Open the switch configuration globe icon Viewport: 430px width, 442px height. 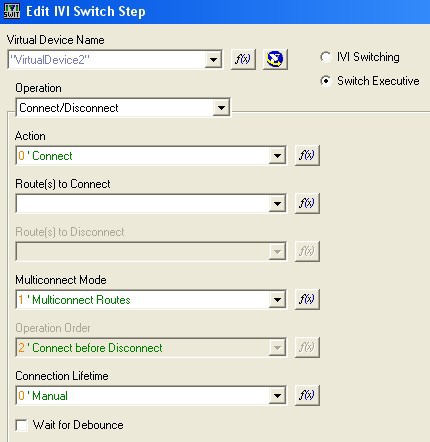275,59
